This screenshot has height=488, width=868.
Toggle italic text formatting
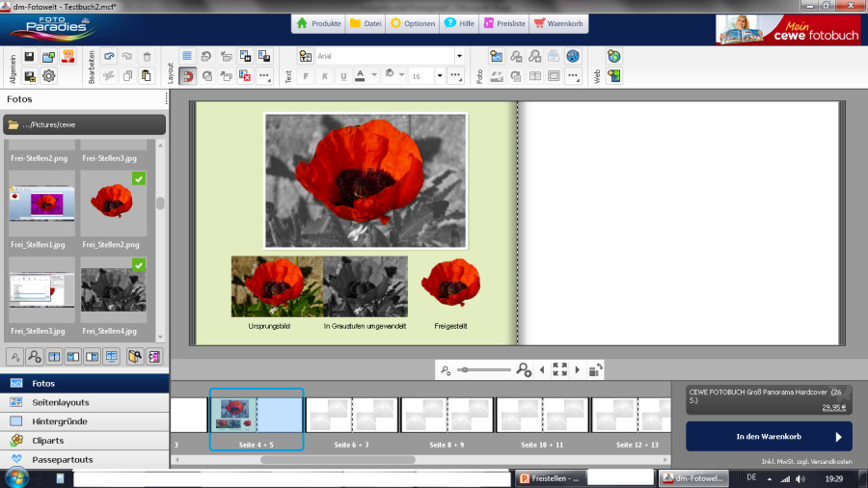point(325,75)
